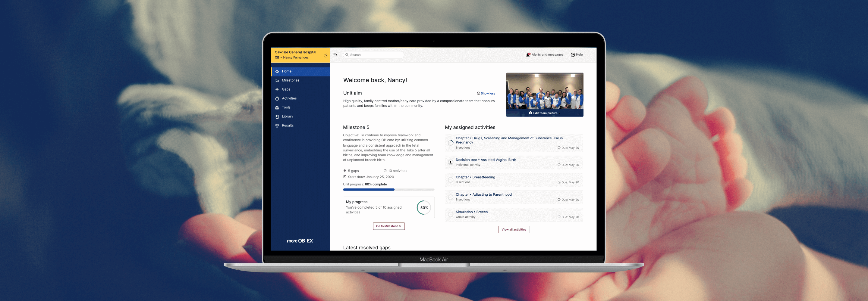The height and width of the screenshot is (301, 868).
Task: Open Tools via its toolbox icon
Action: tap(277, 108)
